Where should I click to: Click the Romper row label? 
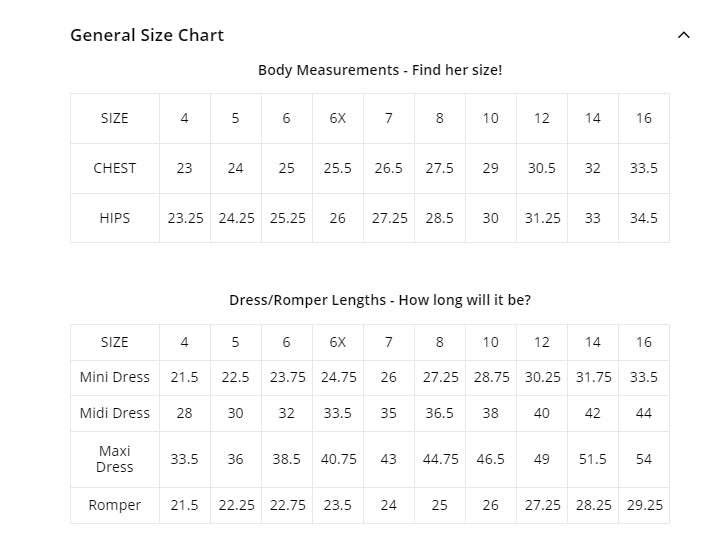(115, 505)
